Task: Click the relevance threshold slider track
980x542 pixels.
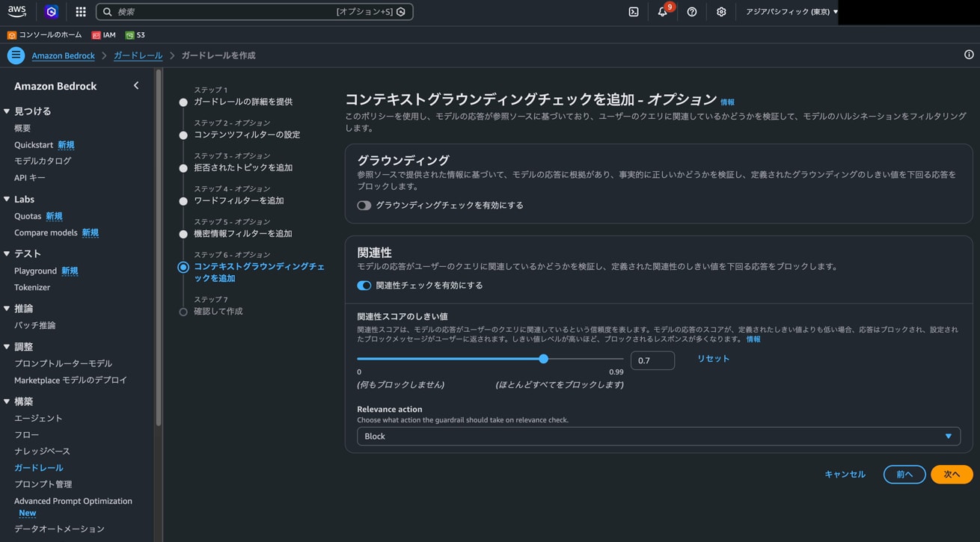Action: pyautogui.click(x=490, y=359)
